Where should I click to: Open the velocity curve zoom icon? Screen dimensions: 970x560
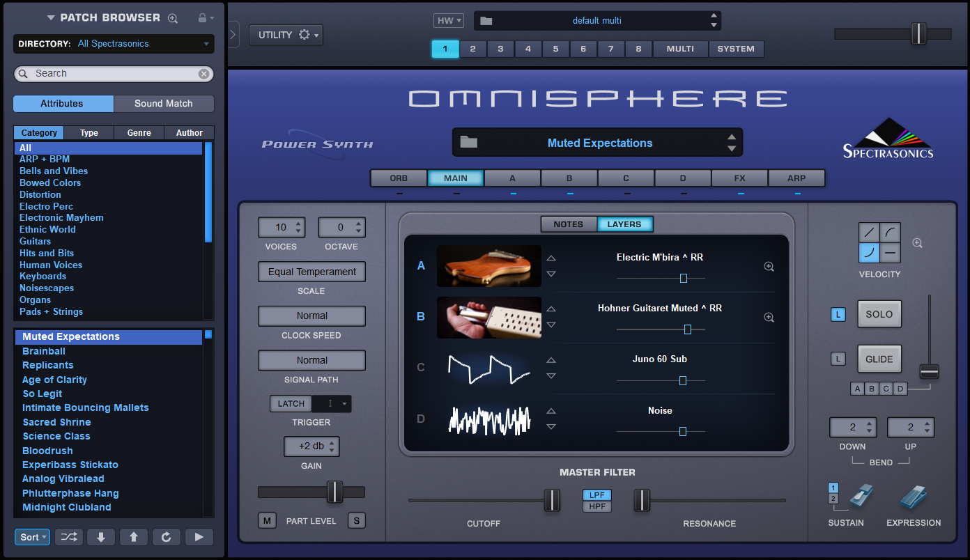918,243
